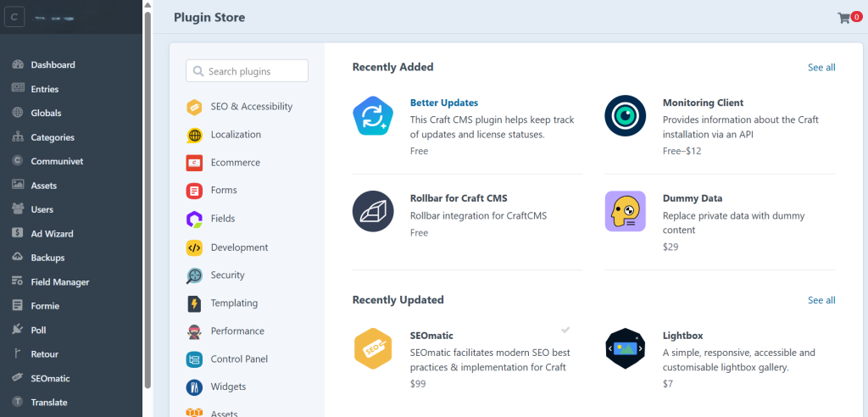Select the Security category label
Image resolution: width=868 pixels, height=417 pixels.
(x=227, y=275)
